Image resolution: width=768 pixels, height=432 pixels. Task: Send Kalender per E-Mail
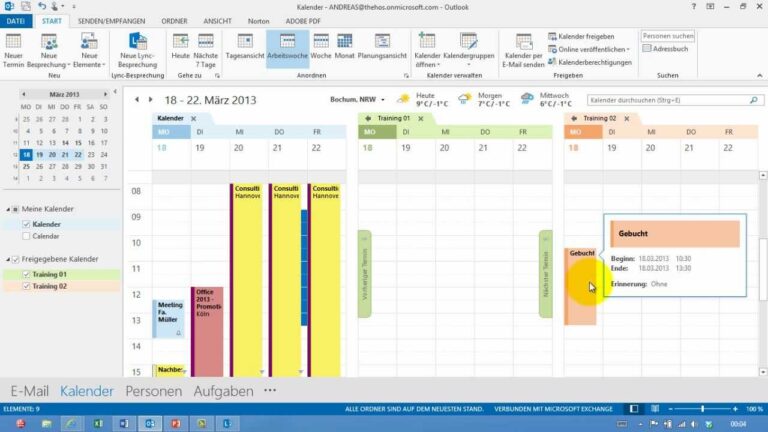[x=523, y=50]
